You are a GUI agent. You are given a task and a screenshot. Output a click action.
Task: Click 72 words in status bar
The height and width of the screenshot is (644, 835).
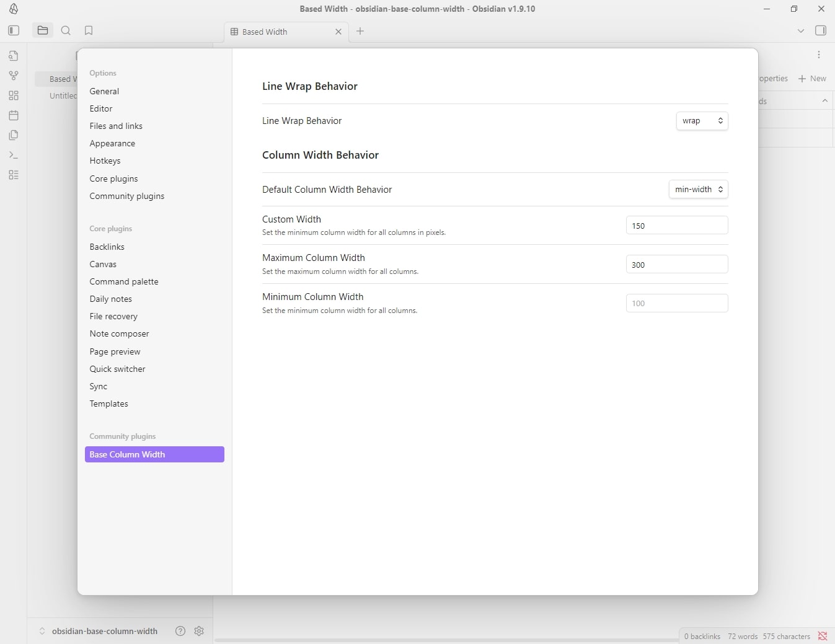(x=743, y=636)
